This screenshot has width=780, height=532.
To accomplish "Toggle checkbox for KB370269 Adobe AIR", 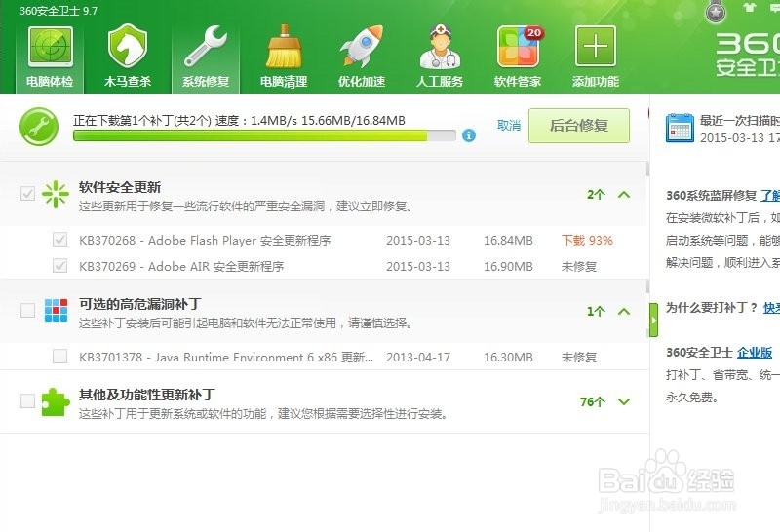I will (59, 265).
